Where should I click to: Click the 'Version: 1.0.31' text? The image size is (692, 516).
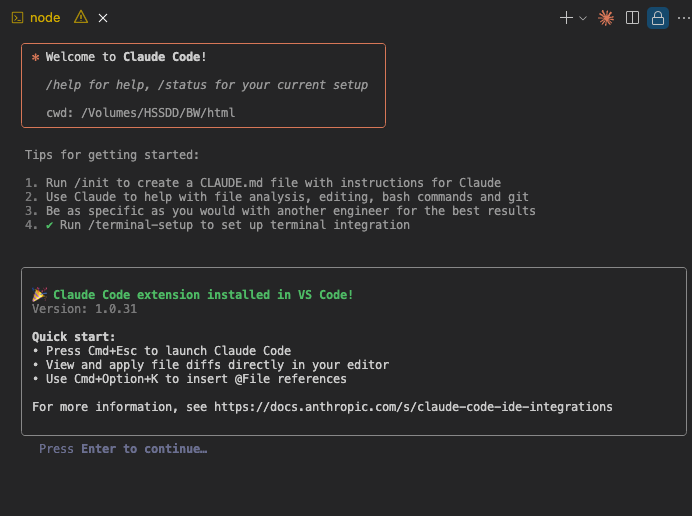click(x=84, y=309)
